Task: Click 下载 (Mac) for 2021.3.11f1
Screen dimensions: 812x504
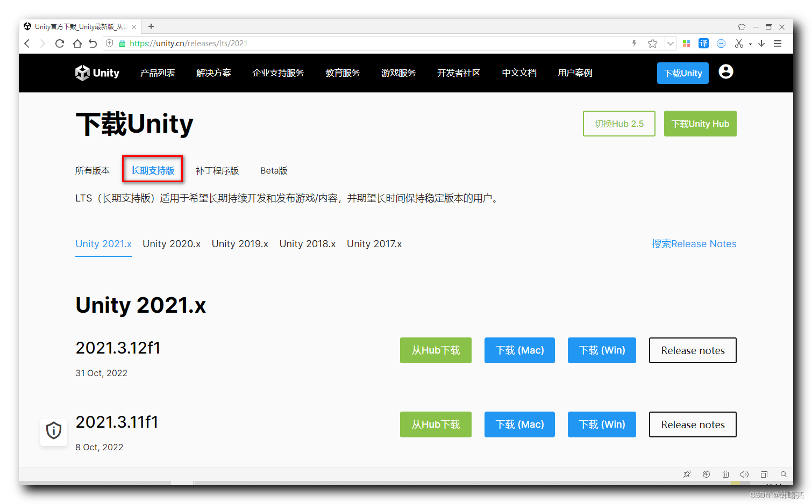Action: (519, 424)
